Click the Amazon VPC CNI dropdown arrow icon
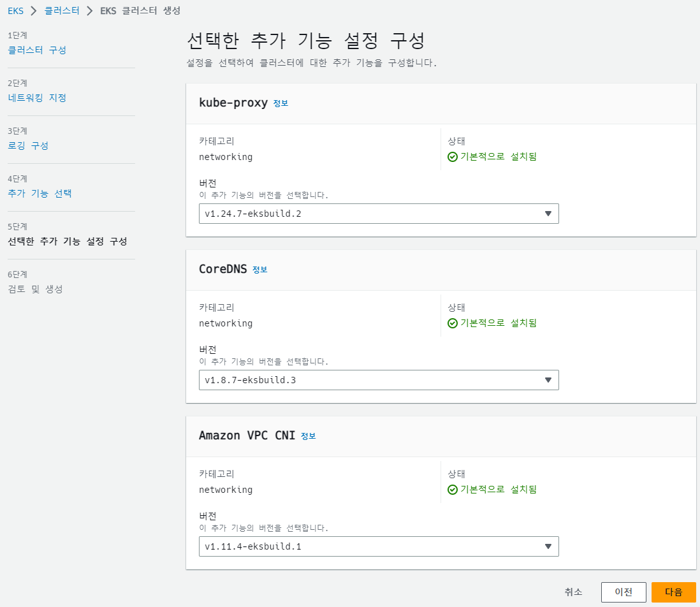The image size is (700, 607). coord(548,547)
